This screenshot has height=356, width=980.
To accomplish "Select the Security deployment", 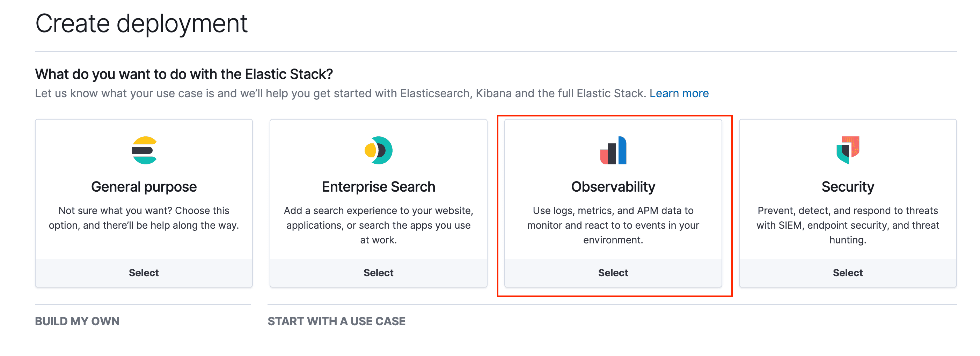I will coord(847,273).
